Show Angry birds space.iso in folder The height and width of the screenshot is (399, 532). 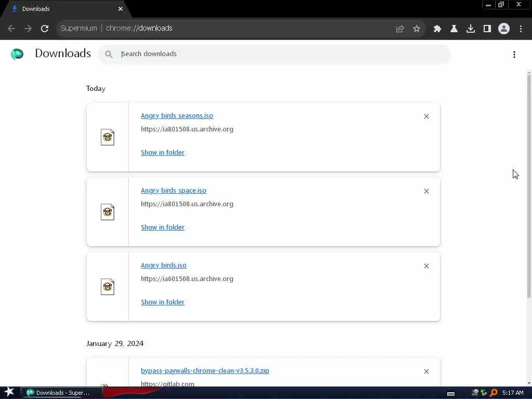click(x=163, y=228)
